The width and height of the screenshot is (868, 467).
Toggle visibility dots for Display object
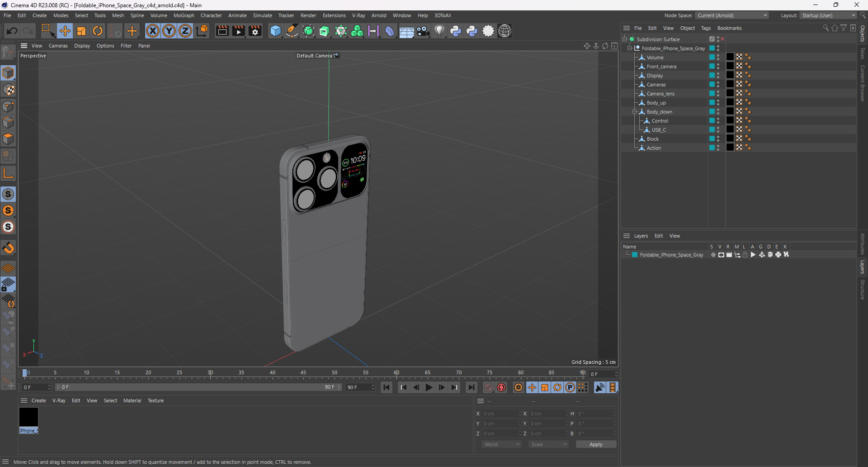point(718,76)
